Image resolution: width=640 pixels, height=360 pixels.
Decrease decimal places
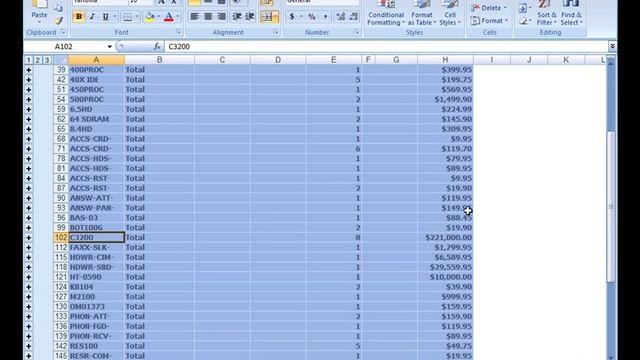point(354,17)
